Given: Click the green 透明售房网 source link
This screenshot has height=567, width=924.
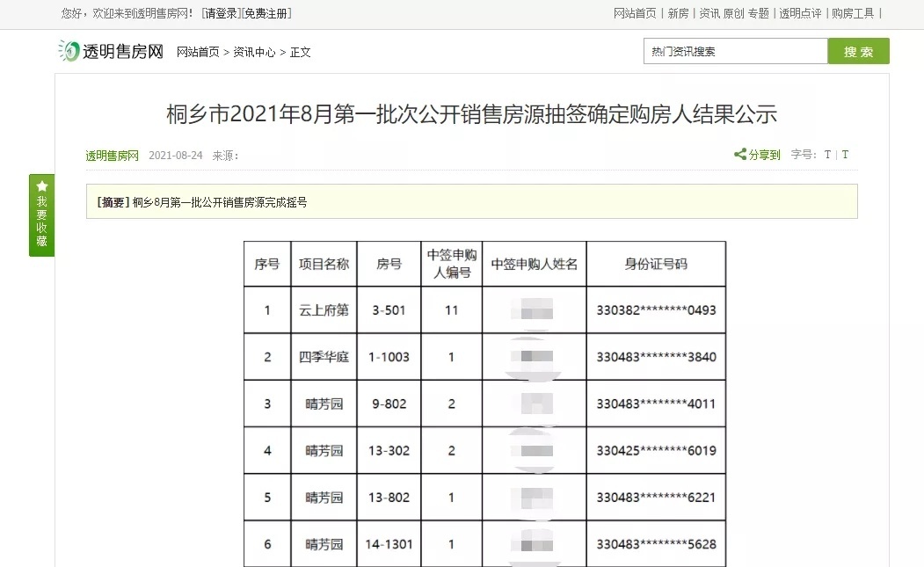Looking at the screenshot, I should tap(112, 156).
